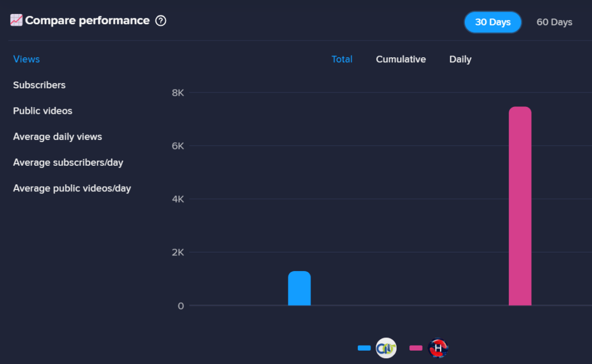Image resolution: width=592 pixels, height=364 pixels.
Task: Select the Views metric
Action: 27,59
